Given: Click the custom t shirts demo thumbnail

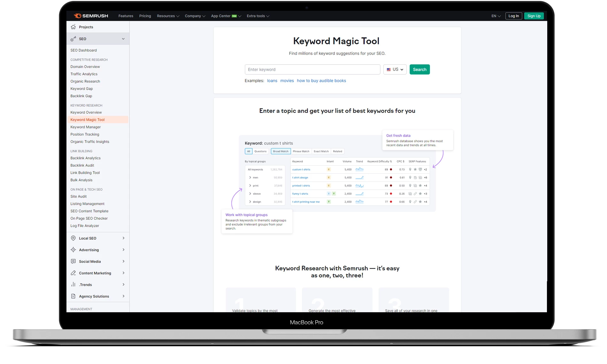Looking at the screenshot, I should pos(337,173).
